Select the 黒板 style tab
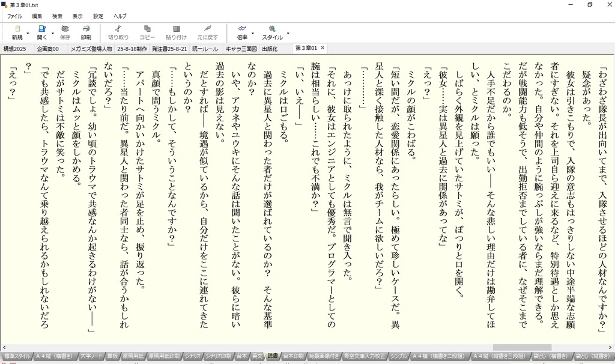The width and height of the screenshot is (615, 364). pos(112,356)
